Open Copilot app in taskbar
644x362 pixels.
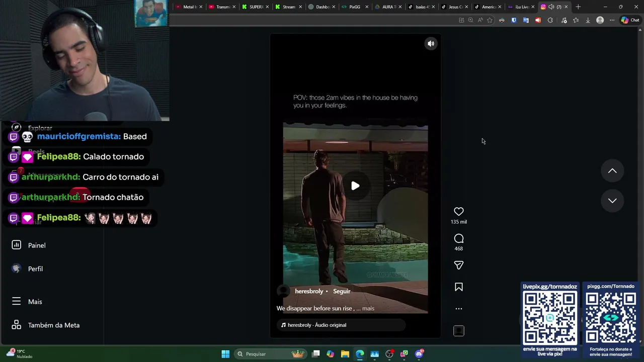click(x=330, y=354)
